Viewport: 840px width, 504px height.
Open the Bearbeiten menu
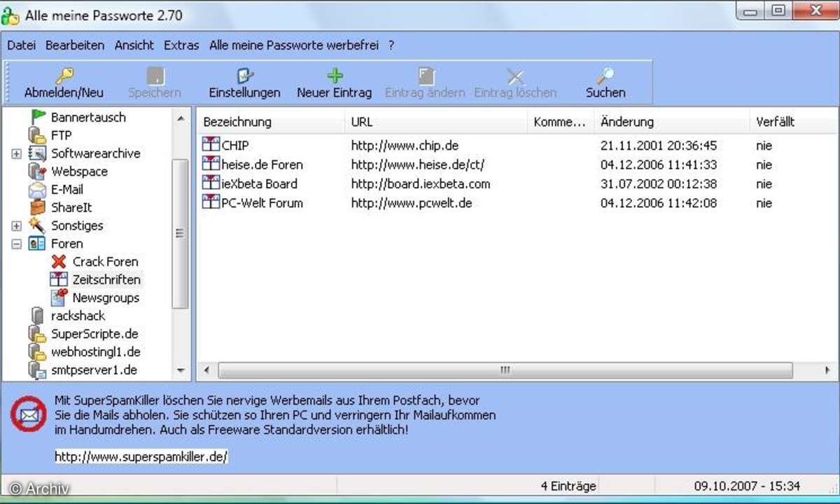coord(75,45)
